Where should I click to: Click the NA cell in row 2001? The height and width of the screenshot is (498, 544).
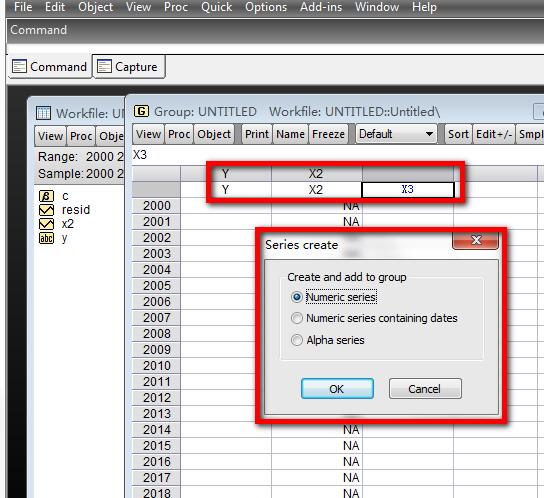click(316, 222)
